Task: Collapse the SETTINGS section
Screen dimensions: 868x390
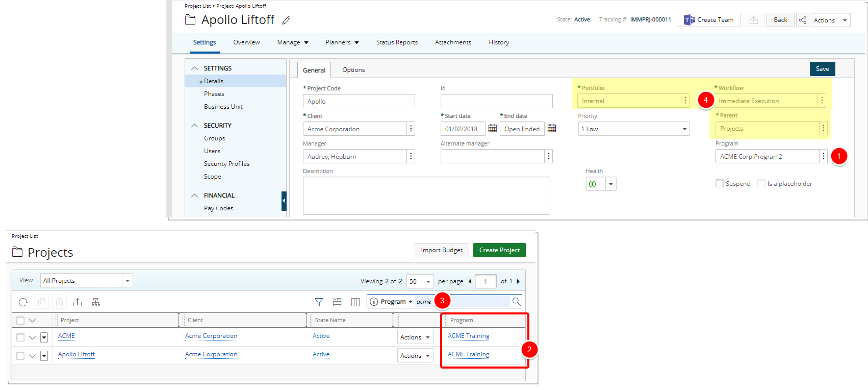Action: (x=194, y=68)
